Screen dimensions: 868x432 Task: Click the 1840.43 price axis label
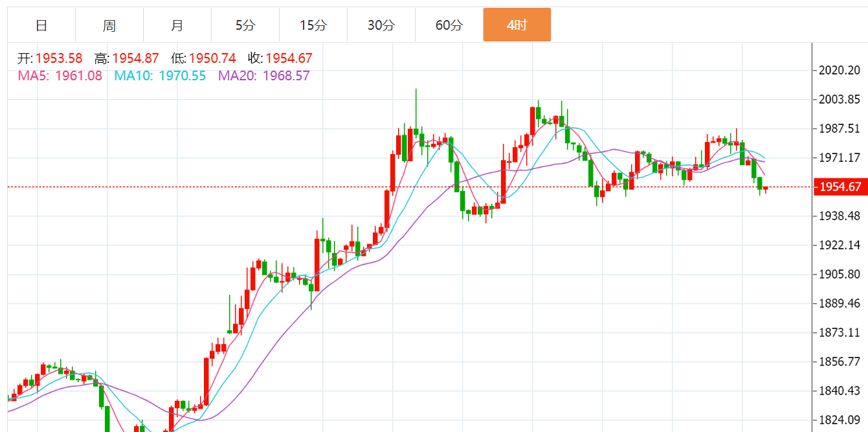pyautogui.click(x=840, y=391)
